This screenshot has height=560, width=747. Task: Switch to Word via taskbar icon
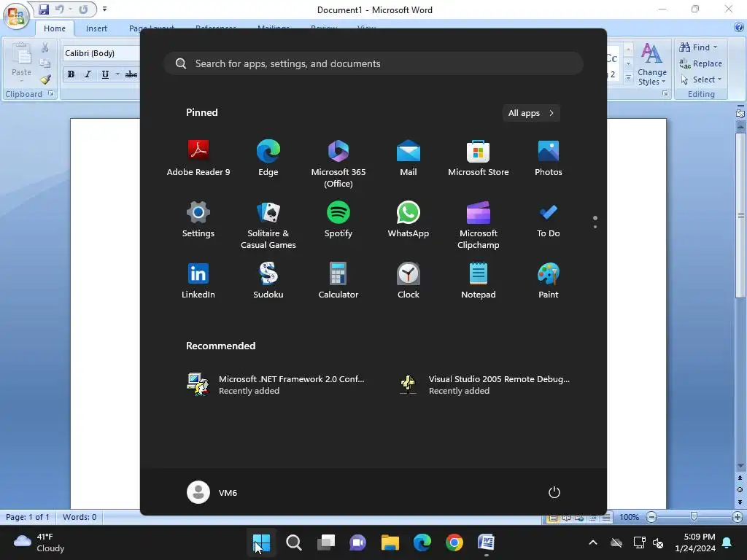pos(486,542)
